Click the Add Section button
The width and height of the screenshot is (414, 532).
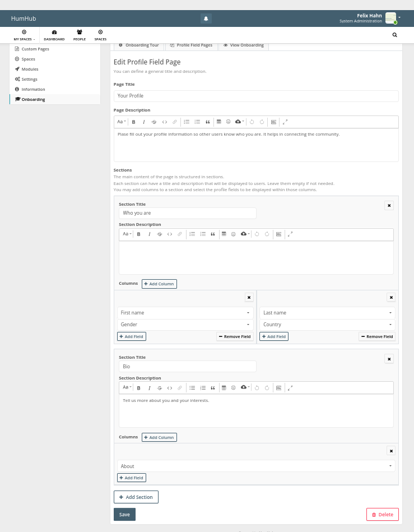coord(136,497)
